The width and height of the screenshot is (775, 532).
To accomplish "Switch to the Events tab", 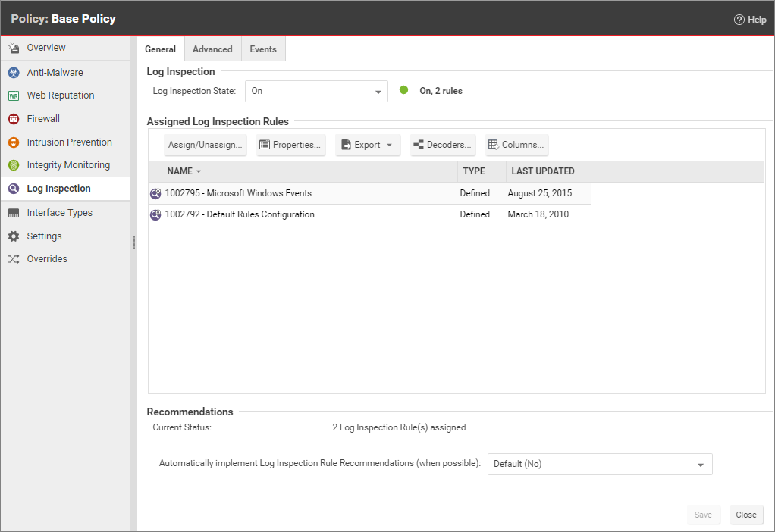I will coord(263,49).
